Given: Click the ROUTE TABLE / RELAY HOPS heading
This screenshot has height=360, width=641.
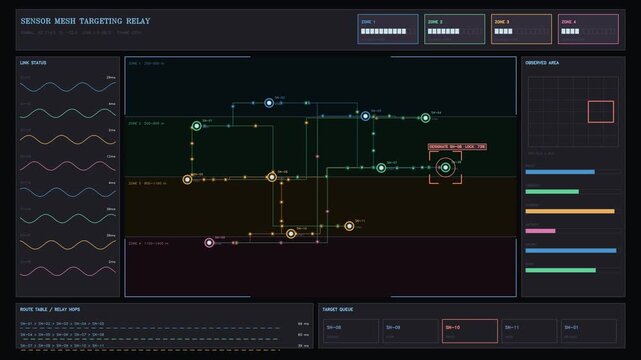Looking at the screenshot, I should point(50,309).
